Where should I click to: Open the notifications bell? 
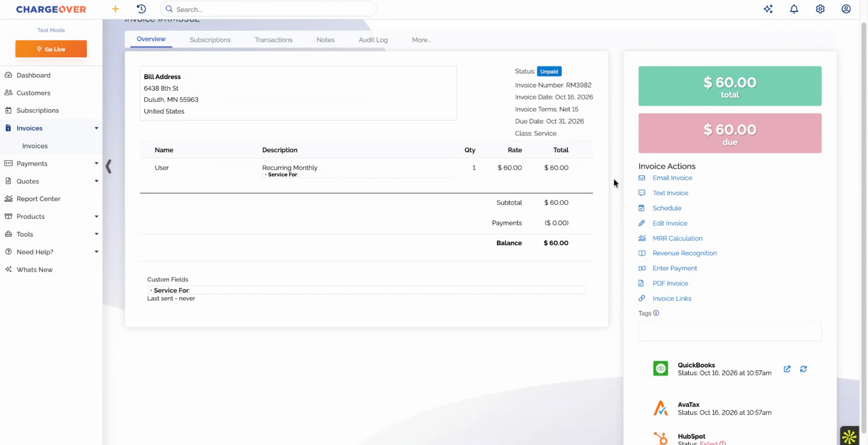coord(794,9)
